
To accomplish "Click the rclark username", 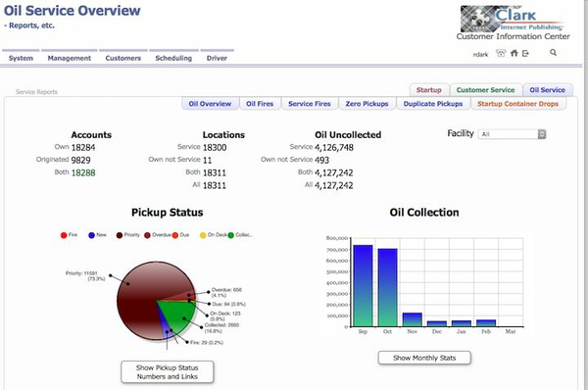I will (480, 54).
